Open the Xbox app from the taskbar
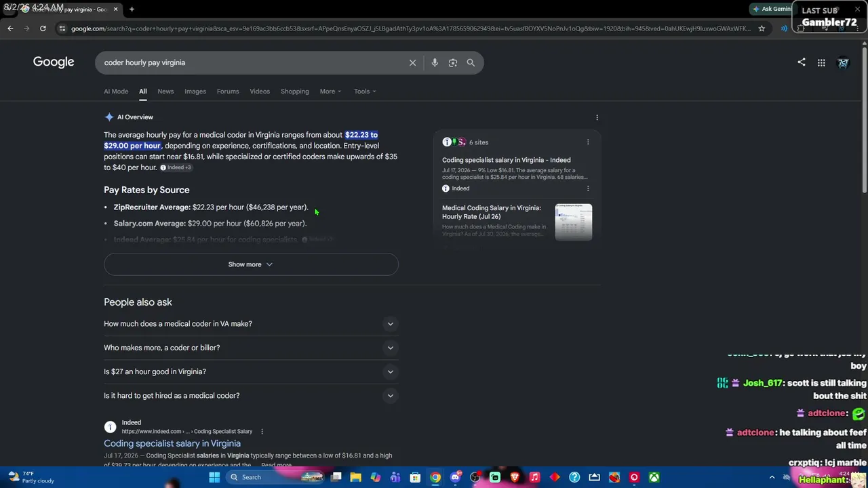 (x=654, y=477)
